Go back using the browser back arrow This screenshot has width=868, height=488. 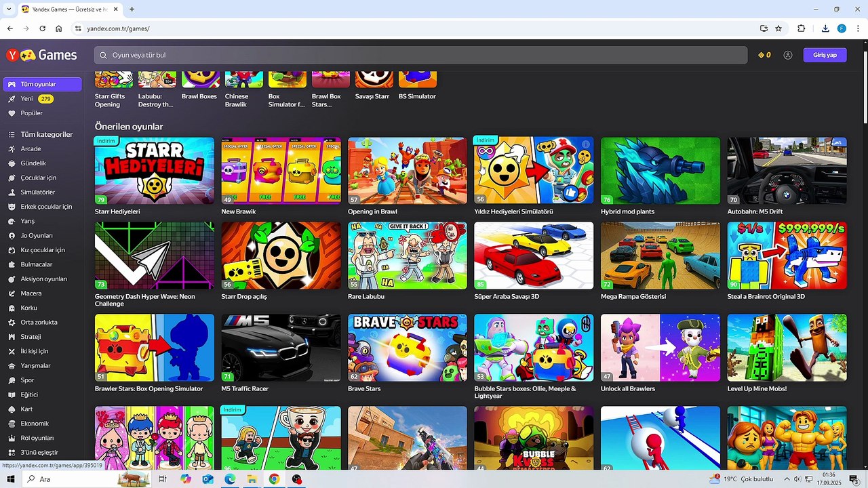click(x=9, y=28)
